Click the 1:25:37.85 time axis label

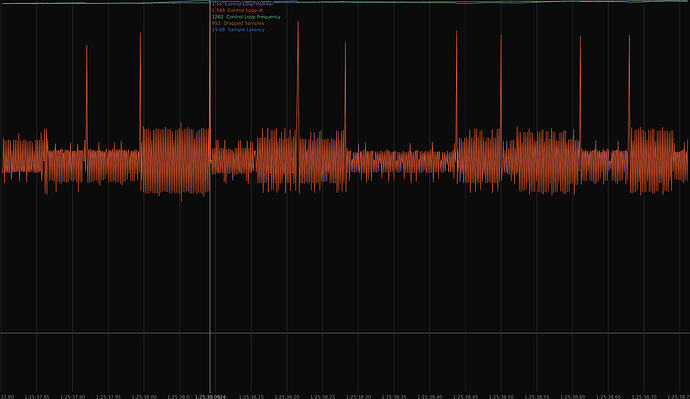(37, 396)
